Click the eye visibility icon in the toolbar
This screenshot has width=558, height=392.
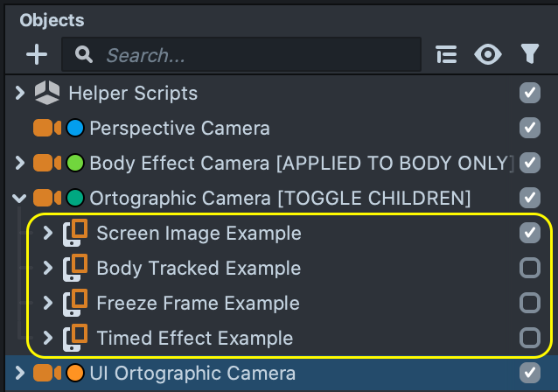(x=488, y=55)
